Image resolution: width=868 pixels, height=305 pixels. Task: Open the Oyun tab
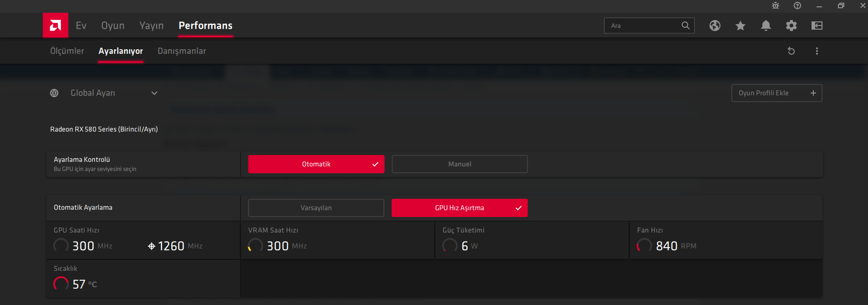pos(113,26)
